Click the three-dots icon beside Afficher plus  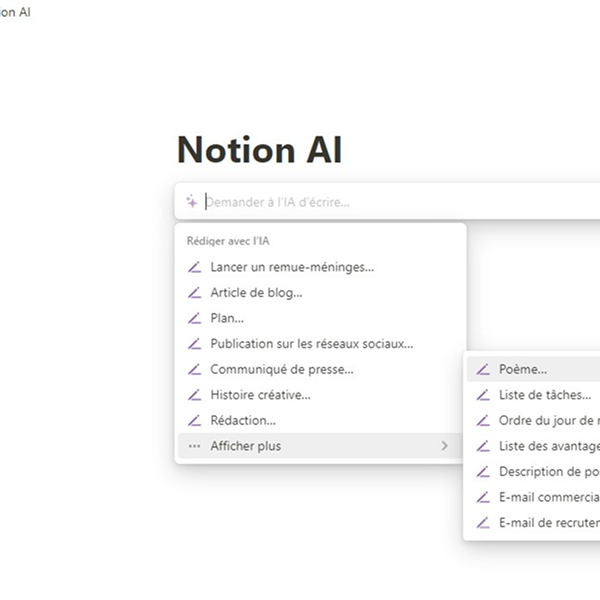click(194, 446)
